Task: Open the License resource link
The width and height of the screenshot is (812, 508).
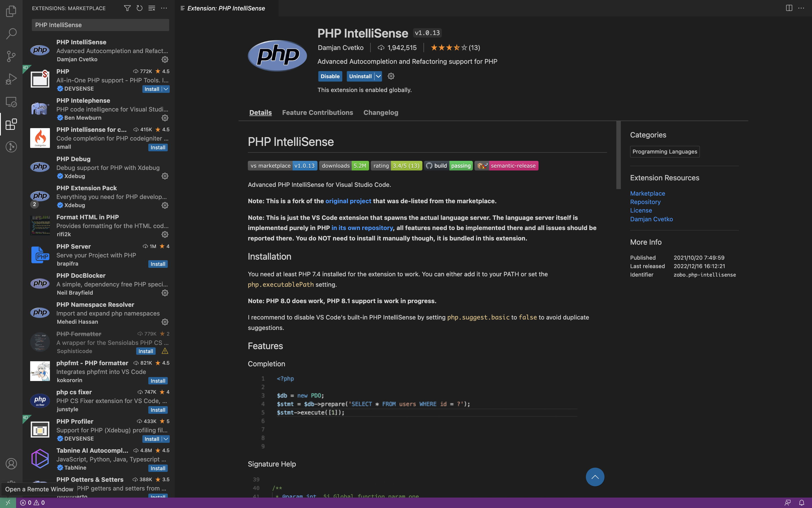Action: click(641, 210)
